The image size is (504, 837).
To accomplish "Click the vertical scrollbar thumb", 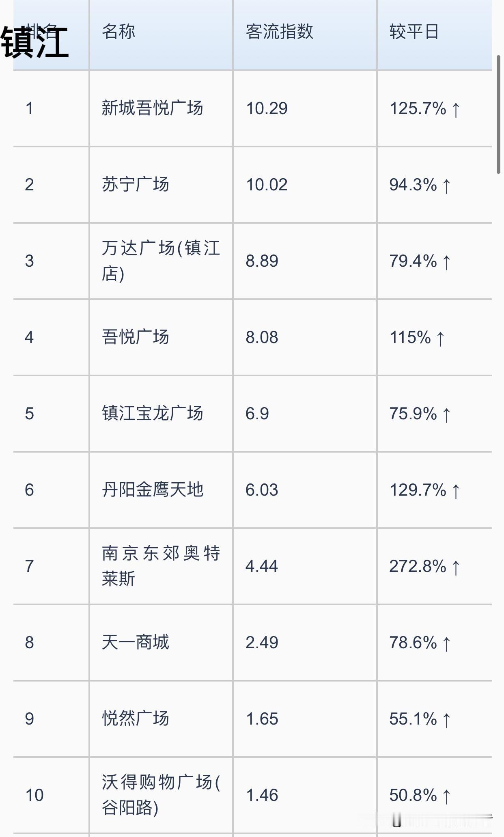I will (x=499, y=114).
